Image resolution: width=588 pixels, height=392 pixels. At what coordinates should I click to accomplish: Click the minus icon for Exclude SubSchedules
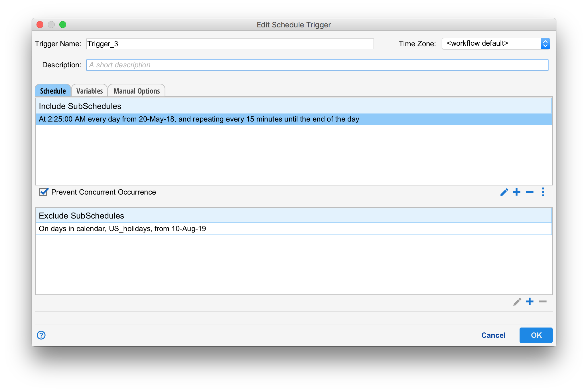tap(543, 302)
